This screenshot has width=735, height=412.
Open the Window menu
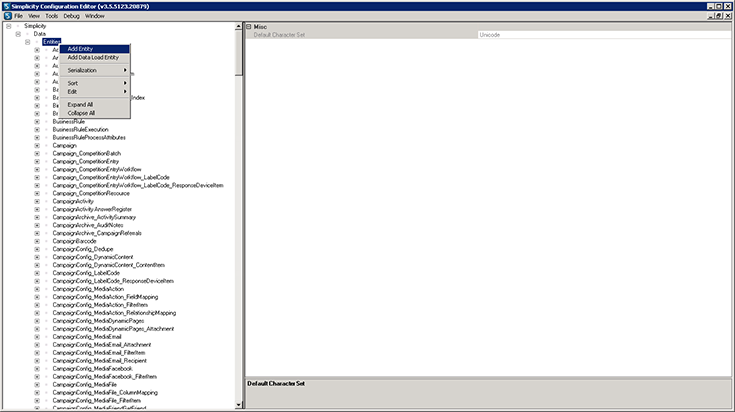pyautogui.click(x=95, y=16)
